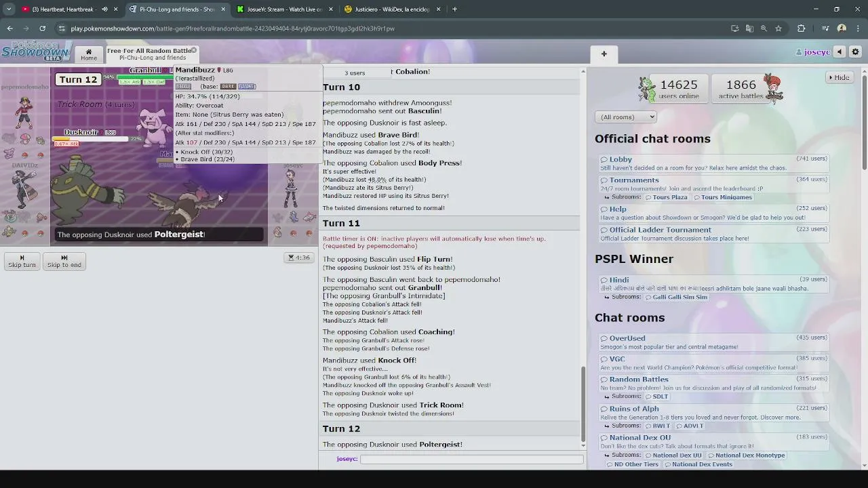Open browser extensions puzzle icon

click(801, 28)
